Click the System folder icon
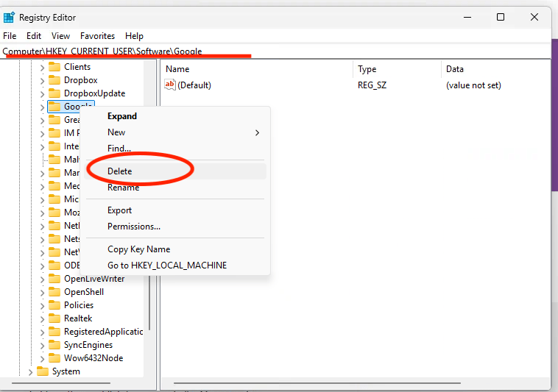Image resolution: width=558 pixels, height=392 pixels. pyautogui.click(x=43, y=371)
